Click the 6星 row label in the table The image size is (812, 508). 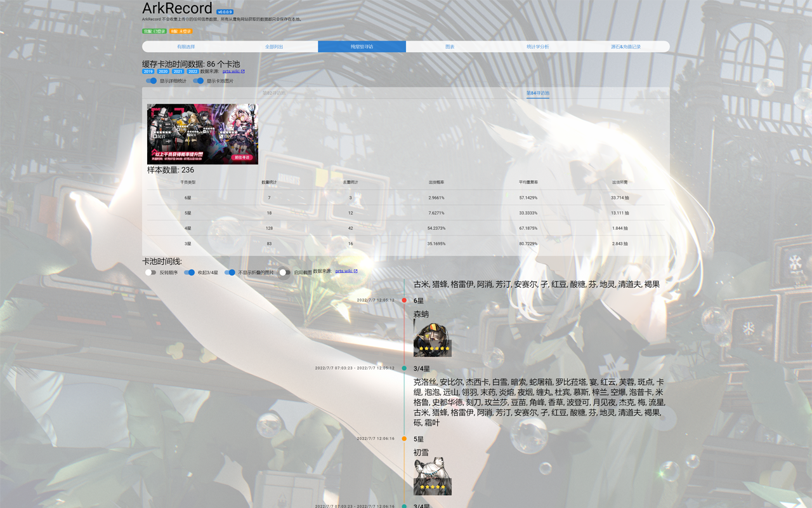click(188, 197)
